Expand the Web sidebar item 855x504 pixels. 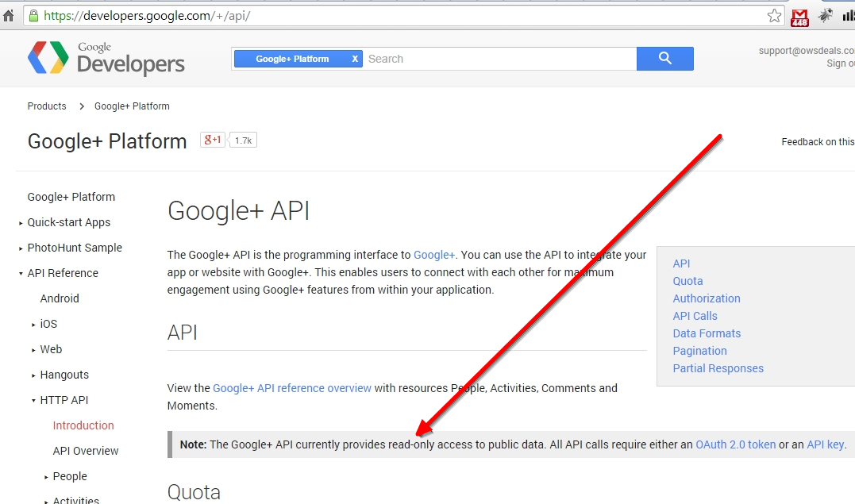coord(33,350)
